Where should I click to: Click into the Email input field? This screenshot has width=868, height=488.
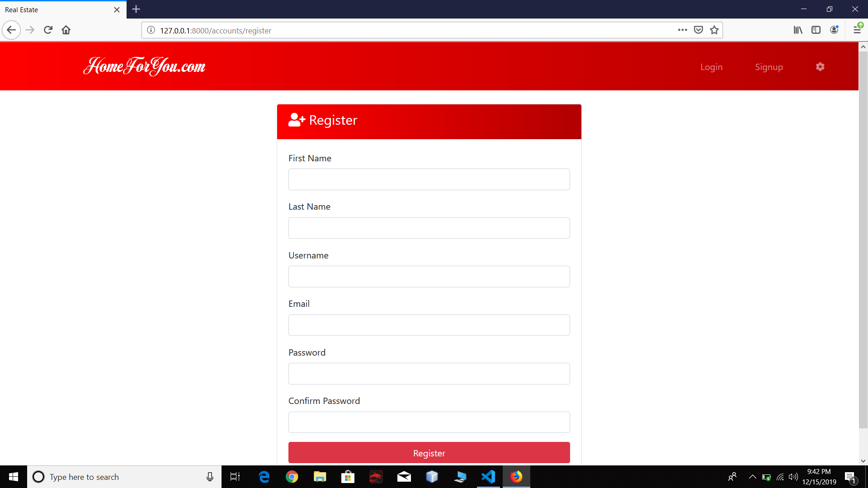(x=429, y=325)
